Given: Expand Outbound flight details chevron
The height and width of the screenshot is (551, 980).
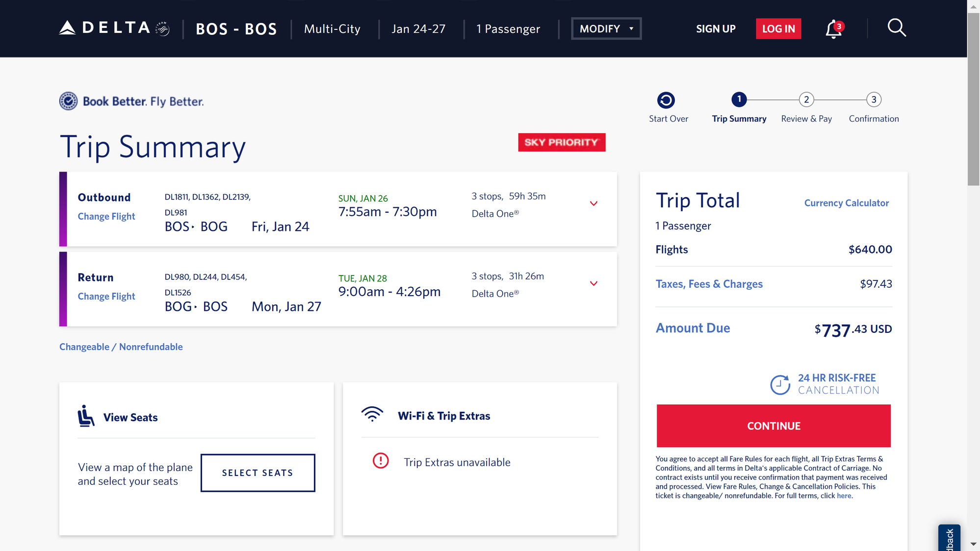Looking at the screenshot, I should [x=593, y=203].
